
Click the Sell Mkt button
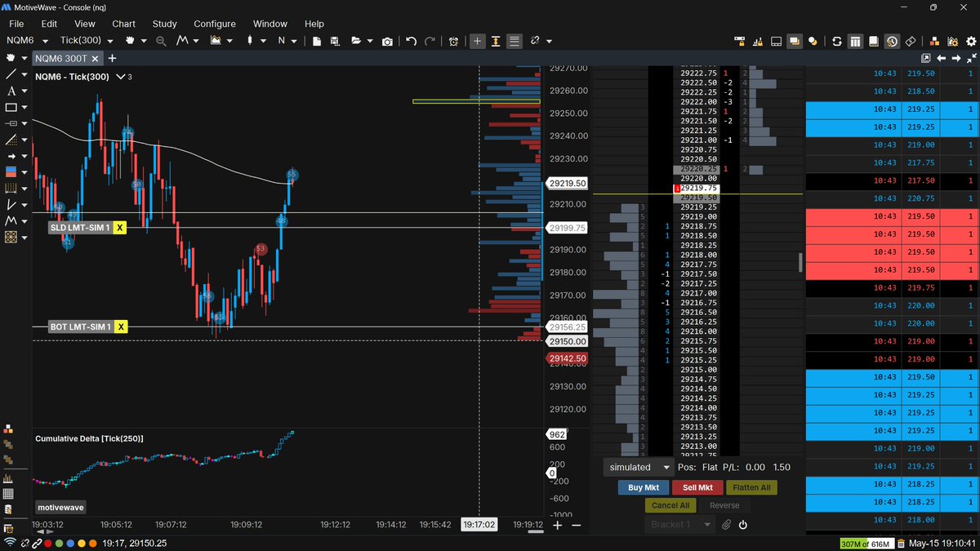tap(697, 487)
